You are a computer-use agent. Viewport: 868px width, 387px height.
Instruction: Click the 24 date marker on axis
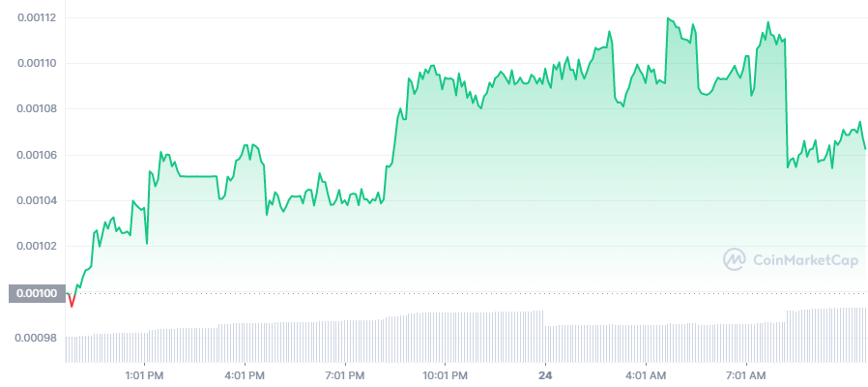[x=546, y=376]
